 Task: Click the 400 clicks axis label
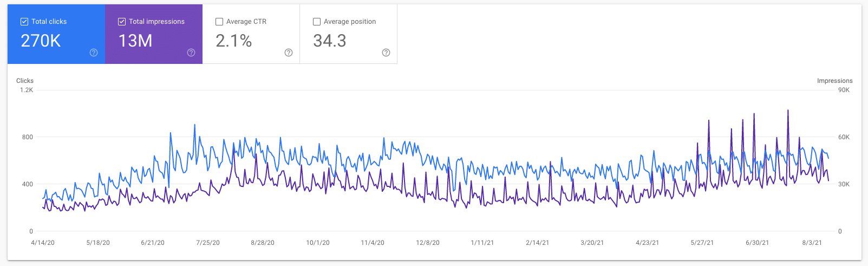[x=28, y=184]
